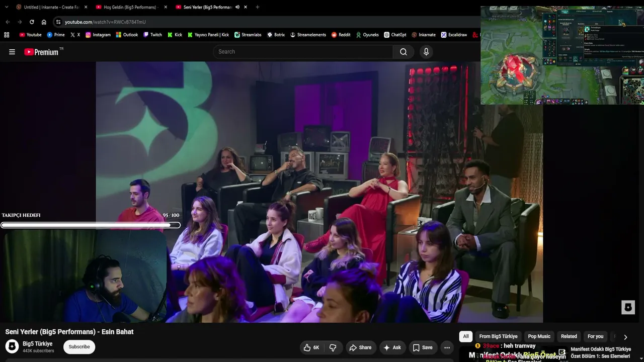644x362 pixels.
Task: Open the Twitch bookmark
Action: coord(152,35)
